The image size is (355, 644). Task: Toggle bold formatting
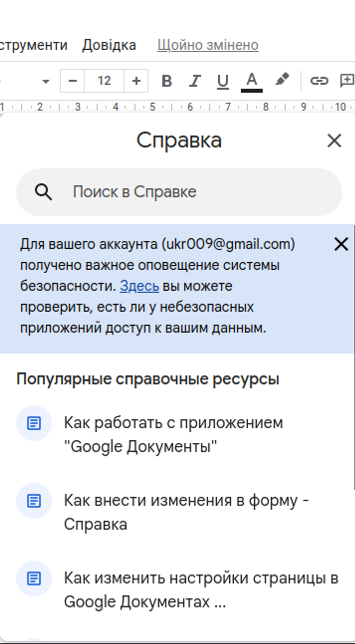click(x=167, y=81)
